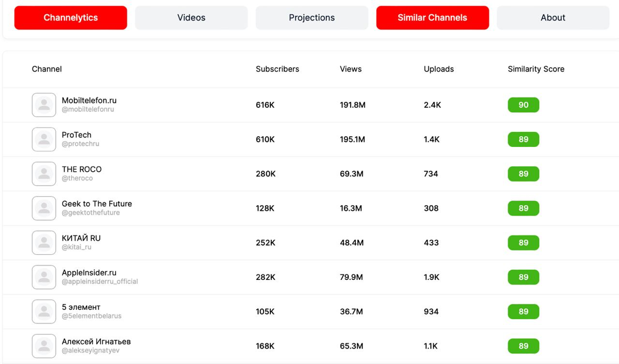The image size is (619, 364).
Task: Open the 5 элемент channel name
Action: 81,307
